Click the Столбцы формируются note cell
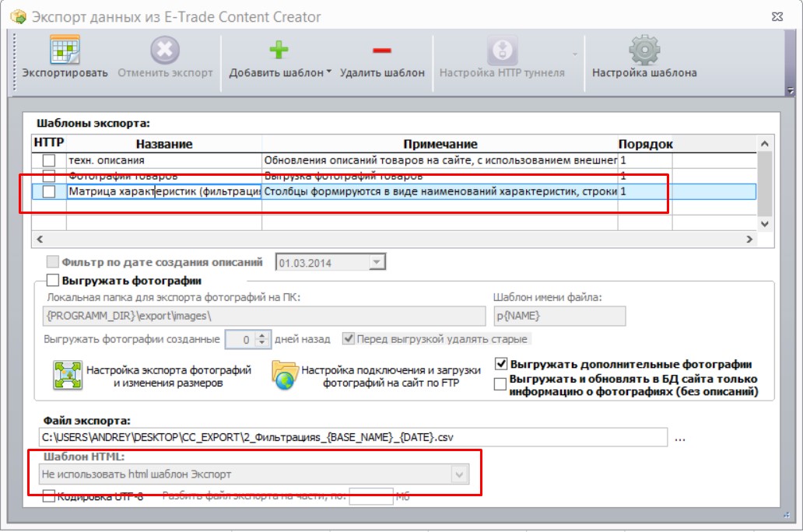The width and height of the screenshot is (803, 532). 440,191
